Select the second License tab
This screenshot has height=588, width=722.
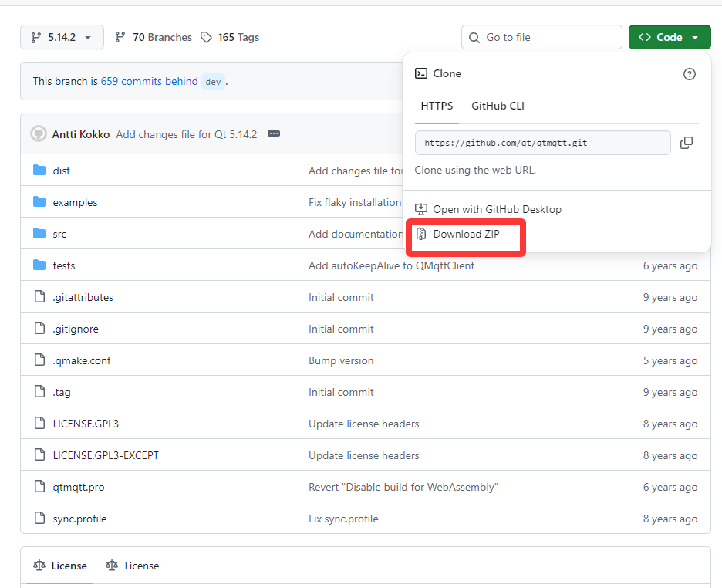(x=132, y=566)
